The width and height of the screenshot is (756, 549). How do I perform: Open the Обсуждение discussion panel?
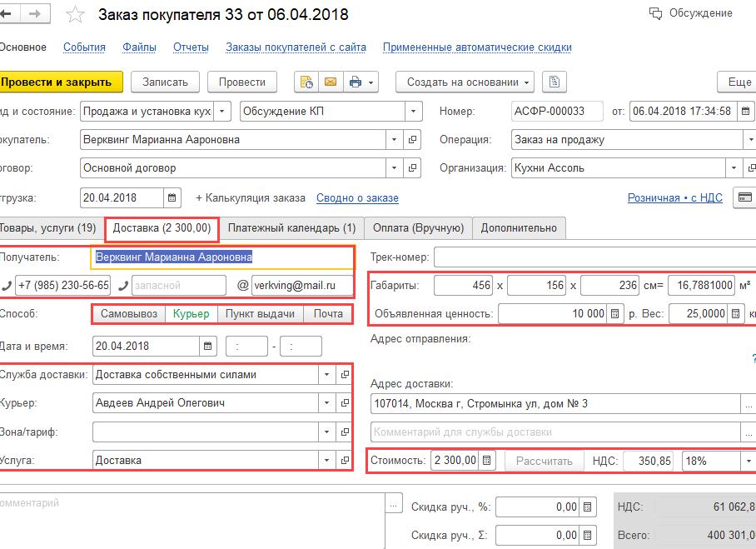[x=690, y=13]
